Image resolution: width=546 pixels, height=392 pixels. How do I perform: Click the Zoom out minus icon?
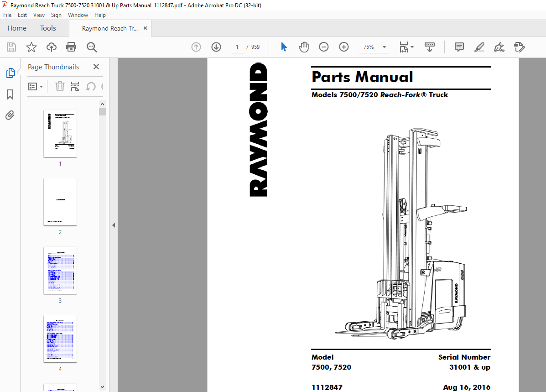(324, 47)
